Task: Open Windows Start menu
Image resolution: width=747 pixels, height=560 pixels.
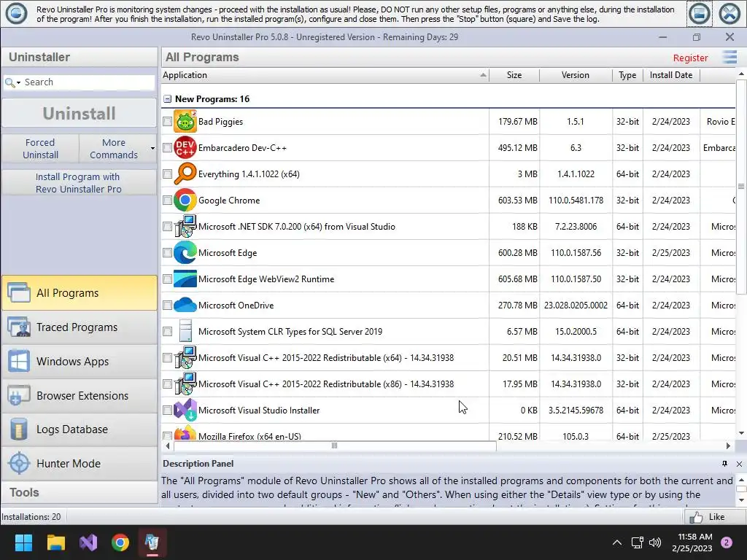Action: 23,542
